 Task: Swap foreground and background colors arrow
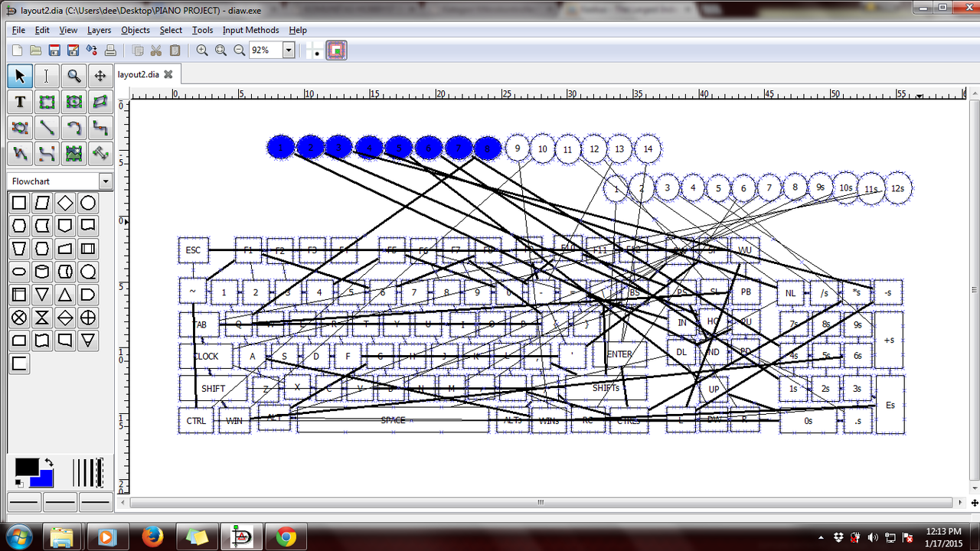tap(49, 462)
